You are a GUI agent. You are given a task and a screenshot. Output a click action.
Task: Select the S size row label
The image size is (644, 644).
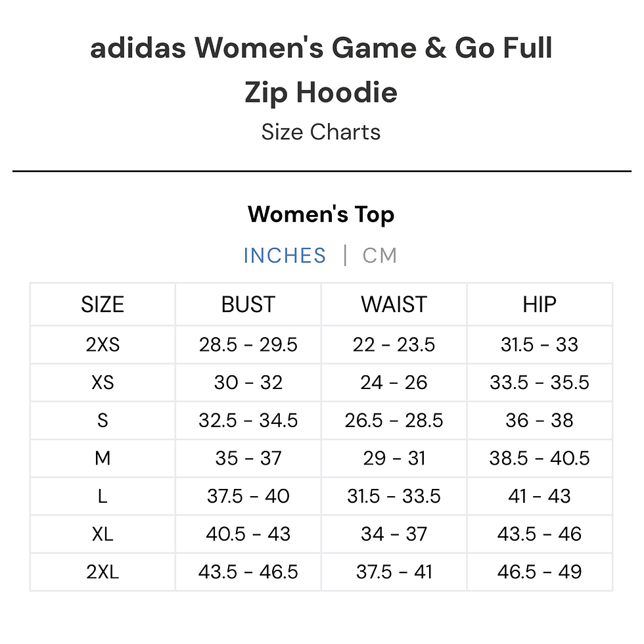pos(103,420)
